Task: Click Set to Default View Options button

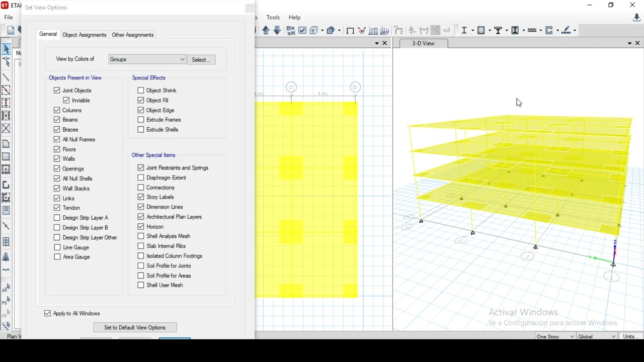Action: 134,327
